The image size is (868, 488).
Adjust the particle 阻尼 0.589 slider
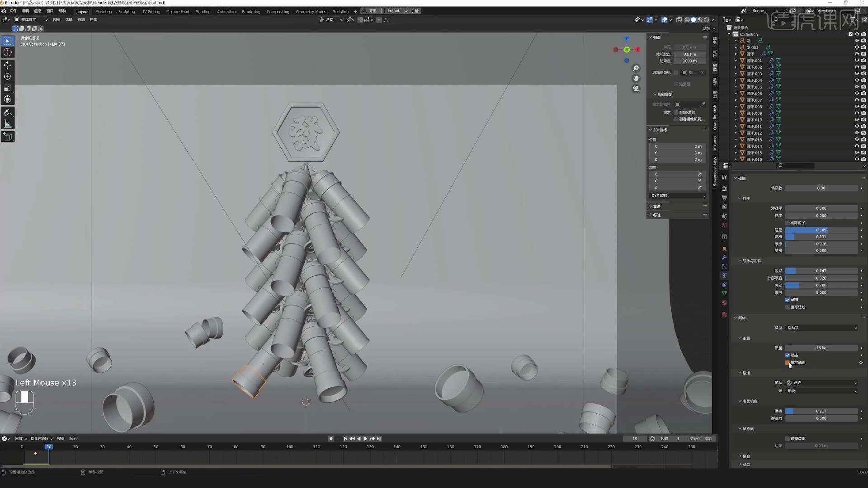(x=821, y=230)
